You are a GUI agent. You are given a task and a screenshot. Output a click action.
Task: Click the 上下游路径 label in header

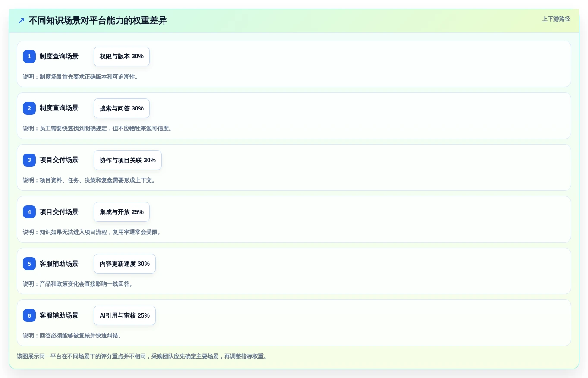pos(556,19)
